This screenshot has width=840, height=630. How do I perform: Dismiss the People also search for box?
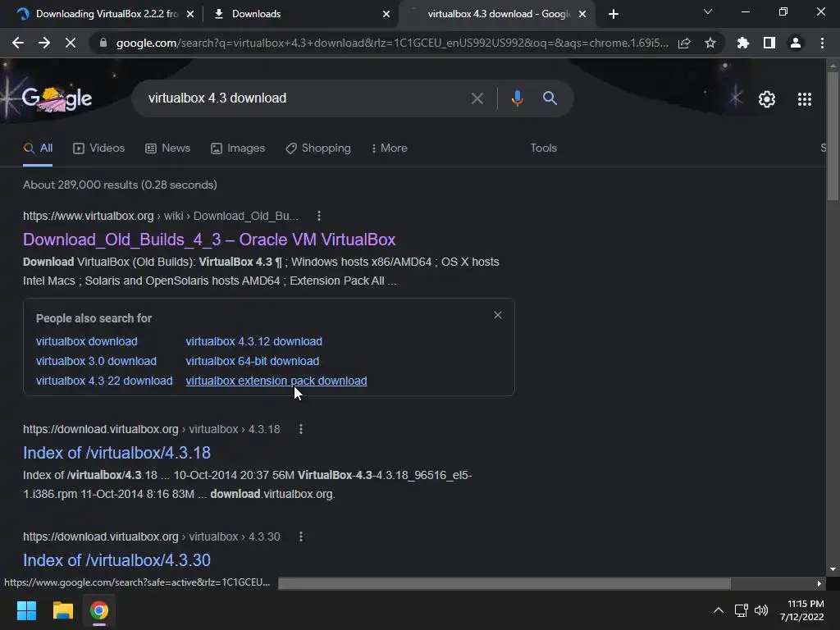pos(498,315)
